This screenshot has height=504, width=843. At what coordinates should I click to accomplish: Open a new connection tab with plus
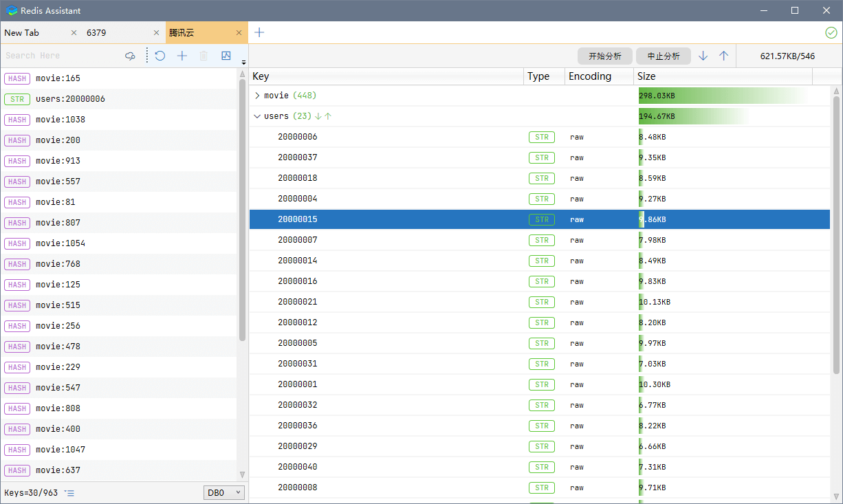259,32
